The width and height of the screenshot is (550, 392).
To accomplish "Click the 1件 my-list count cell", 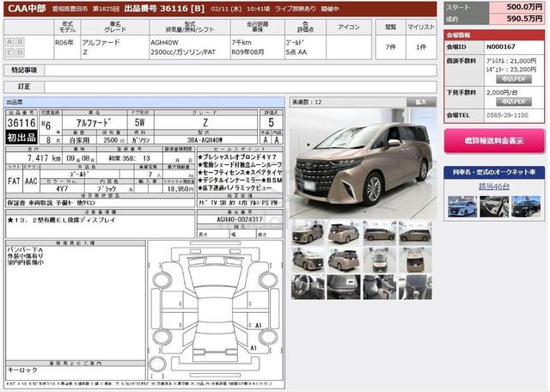I will click(x=421, y=47).
